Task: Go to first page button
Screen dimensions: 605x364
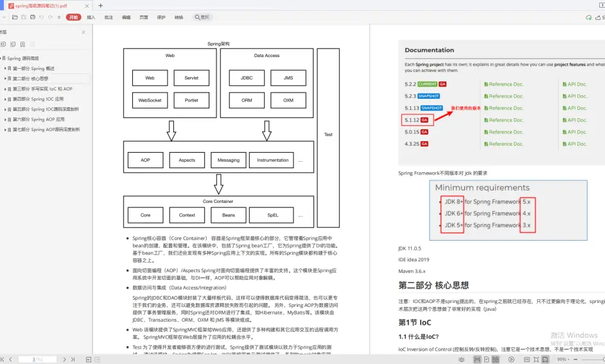Action: (3, 360)
